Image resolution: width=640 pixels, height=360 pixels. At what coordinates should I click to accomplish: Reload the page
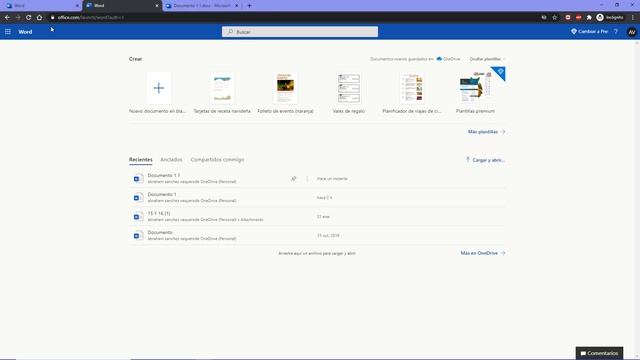pos(29,18)
